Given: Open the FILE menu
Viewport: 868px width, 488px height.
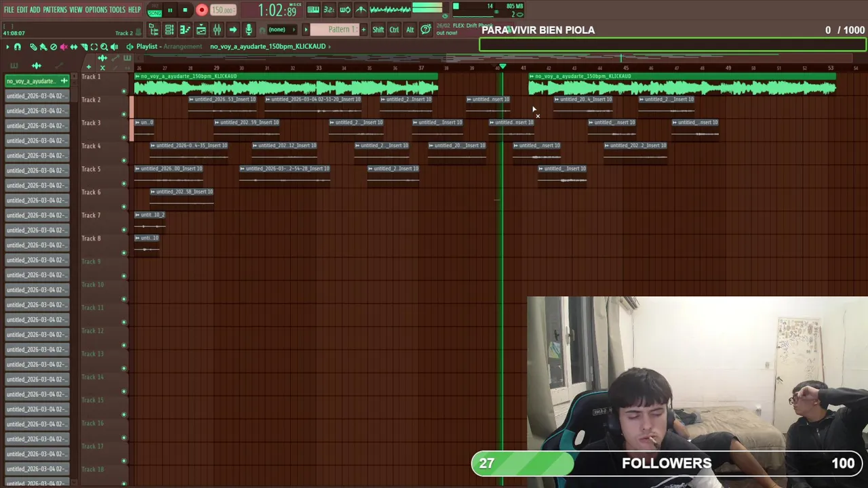Looking at the screenshot, I should (9, 10).
